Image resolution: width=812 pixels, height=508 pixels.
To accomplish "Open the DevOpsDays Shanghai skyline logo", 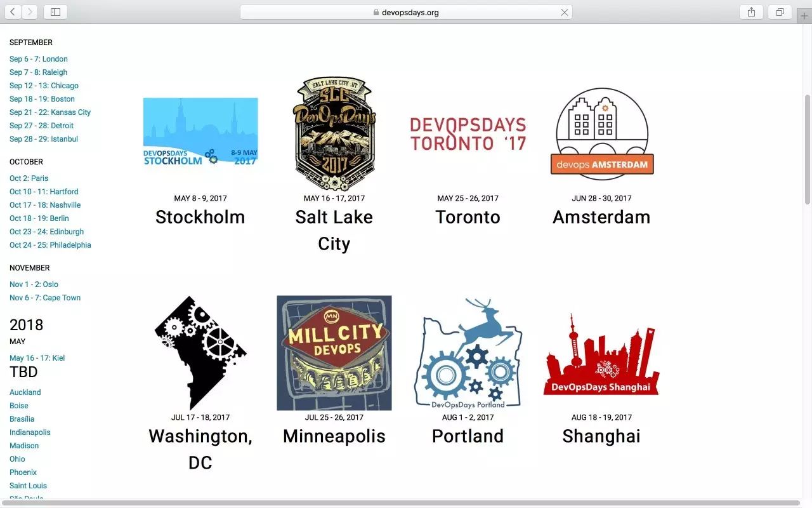I will tap(601, 354).
